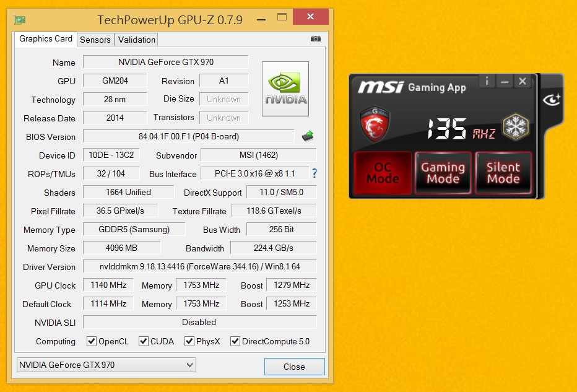This screenshot has height=392, width=577.
Task: Click the Die Size Unknown field
Action: pos(223,99)
